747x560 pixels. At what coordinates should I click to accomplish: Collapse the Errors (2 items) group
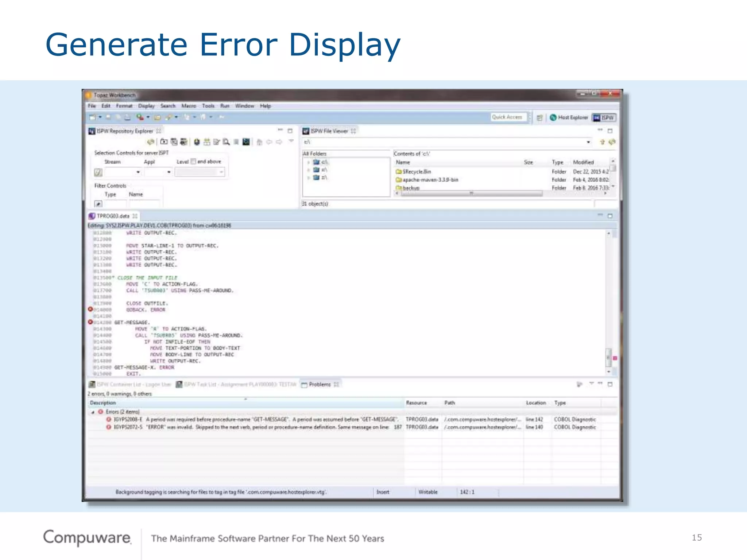coord(93,412)
